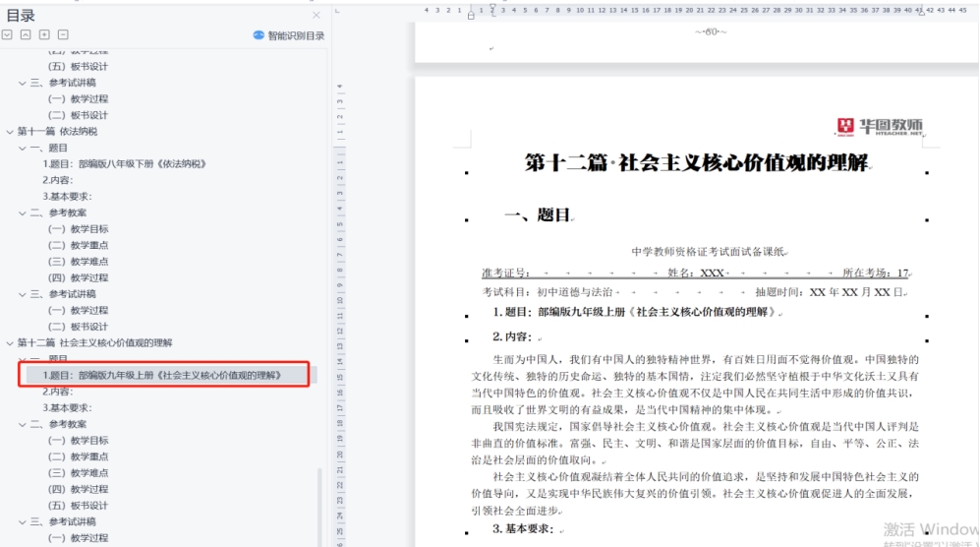
Task: Click the expand-all down-chevron icon in 目录 toolbar
Action: 7,34
